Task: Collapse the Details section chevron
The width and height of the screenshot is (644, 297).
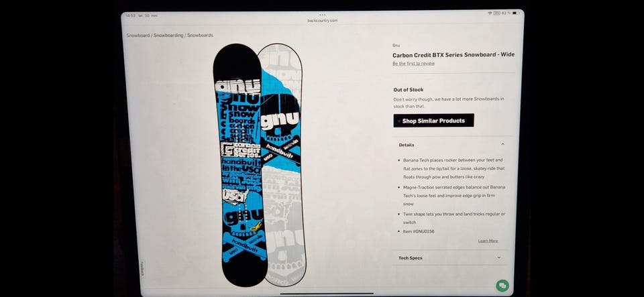Action: 502,144
